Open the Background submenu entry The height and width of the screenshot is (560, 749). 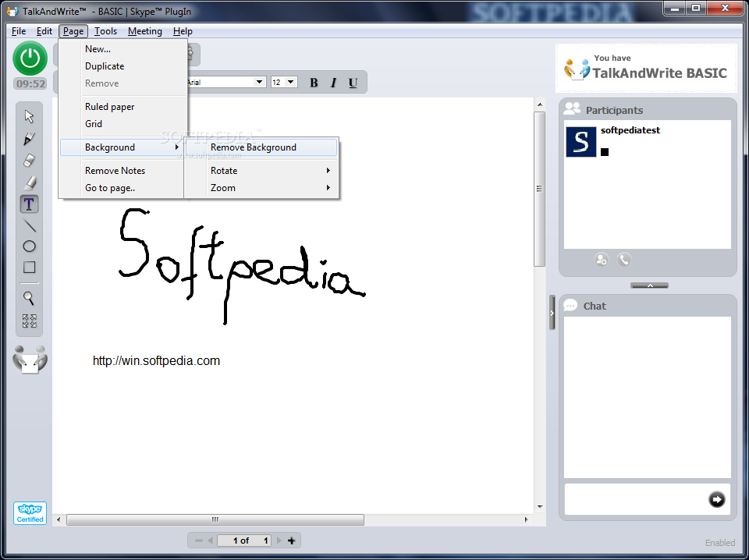tap(122, 147)
